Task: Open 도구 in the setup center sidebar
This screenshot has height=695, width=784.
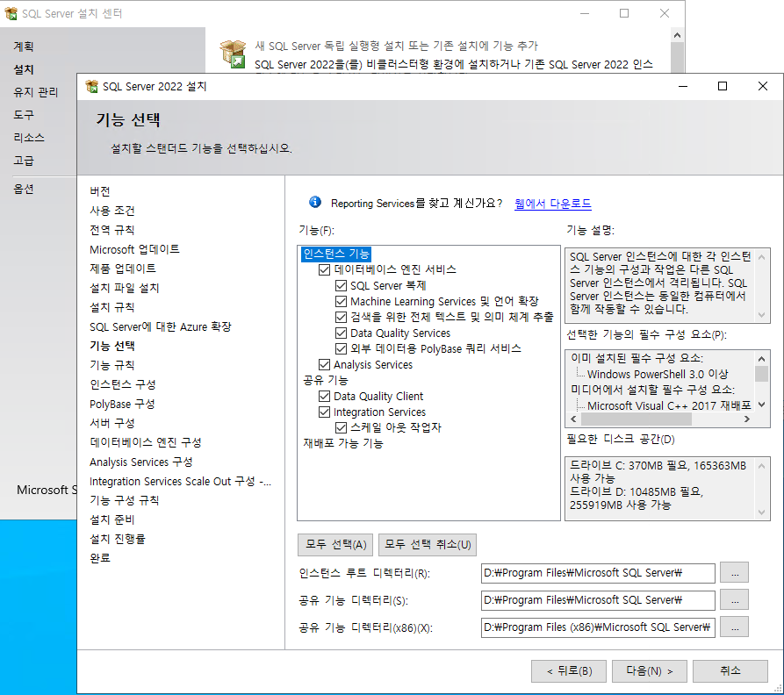Action: coord(24,115)
